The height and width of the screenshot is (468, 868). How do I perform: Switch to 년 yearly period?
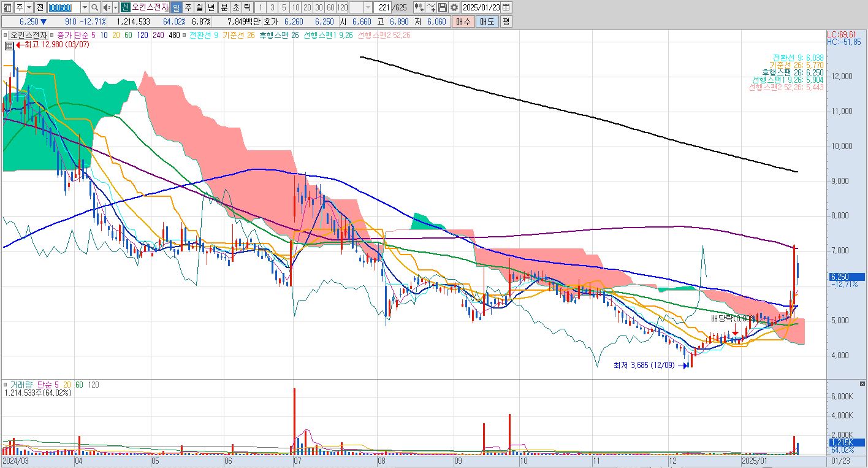[x=211, y=7]
